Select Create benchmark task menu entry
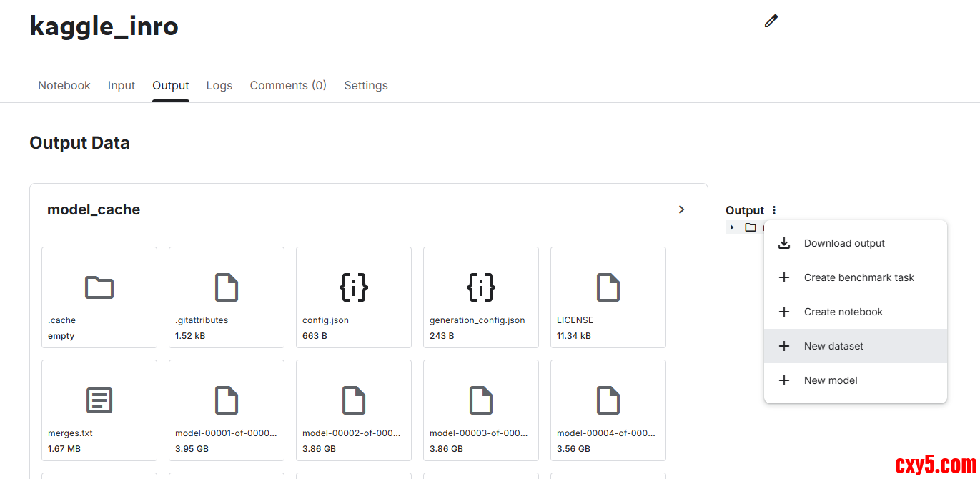The height and width of the screenshot is (479, 980). click(x=858, y=277)
